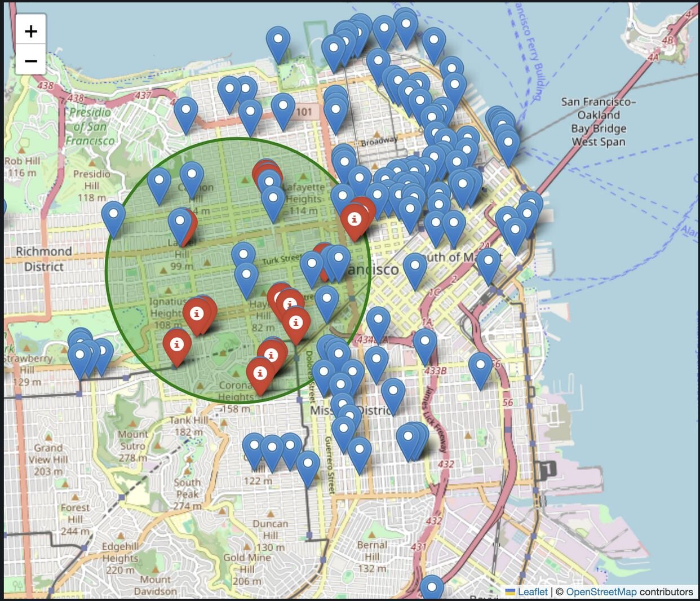Select the leftmost red info marker in the circle

click(x=177, y=348)
